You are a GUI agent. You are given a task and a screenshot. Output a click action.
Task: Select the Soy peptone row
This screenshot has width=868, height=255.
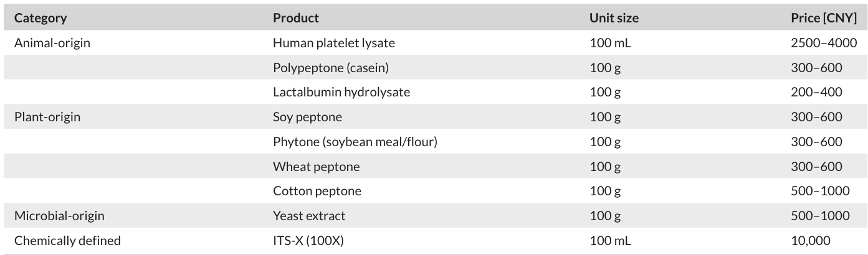pos(434,117)
